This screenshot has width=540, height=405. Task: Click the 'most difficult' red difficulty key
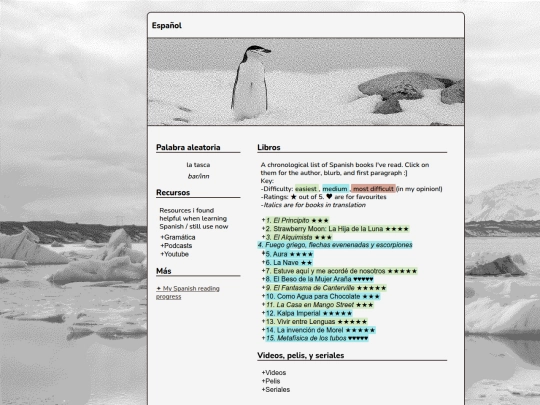373,189
